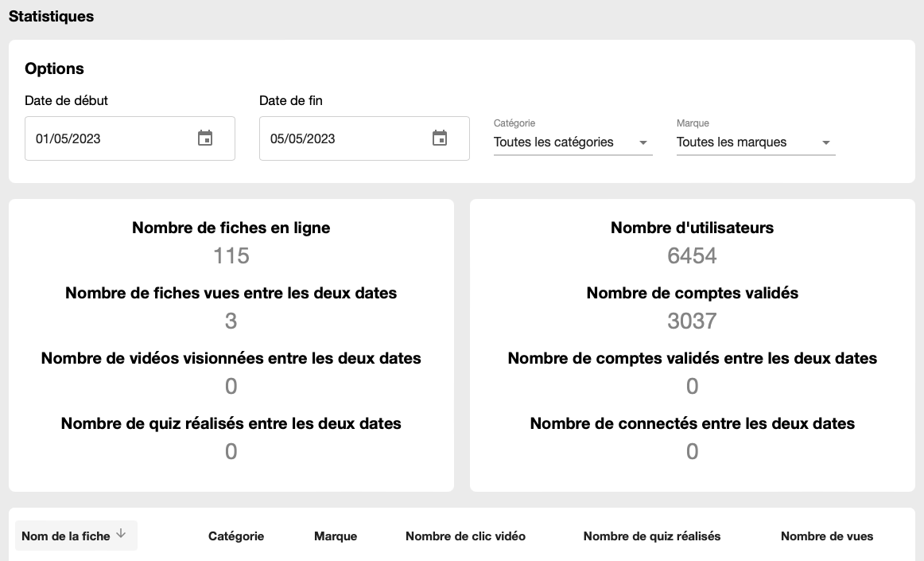This screenshot has width=924, height=561.
Task: Sort by Nombre de vues column
Action: pos(827,536)
